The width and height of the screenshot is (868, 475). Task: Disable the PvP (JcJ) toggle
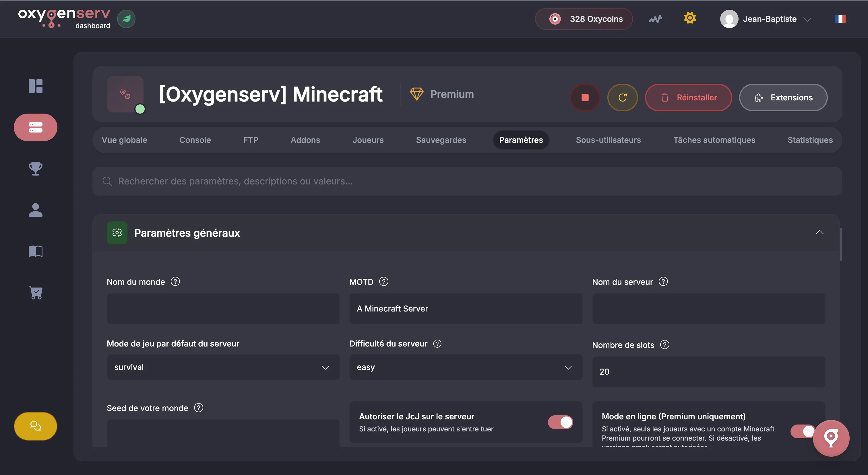tap(560, 422)
